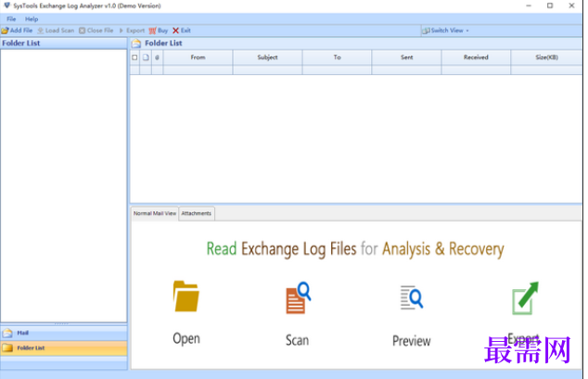Click the Preview magnifier icon
Screen dimensions: 588x379
point(412,297)
